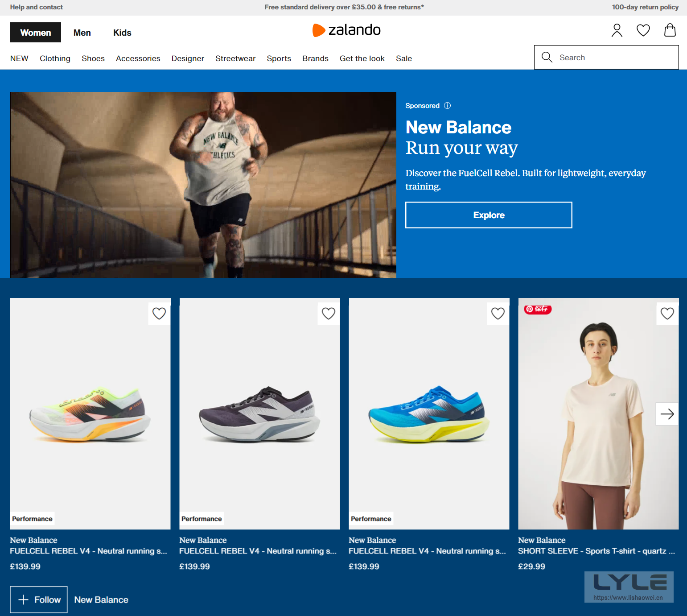Image resolution: width=687 pixels, height=616 pixels.
Task: Click the search magnifier icon
Action: click(547, 57)
